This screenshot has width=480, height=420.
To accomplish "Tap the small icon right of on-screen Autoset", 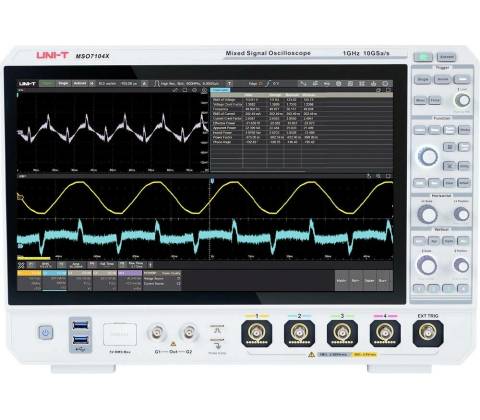I will click(x=92, y=84).
